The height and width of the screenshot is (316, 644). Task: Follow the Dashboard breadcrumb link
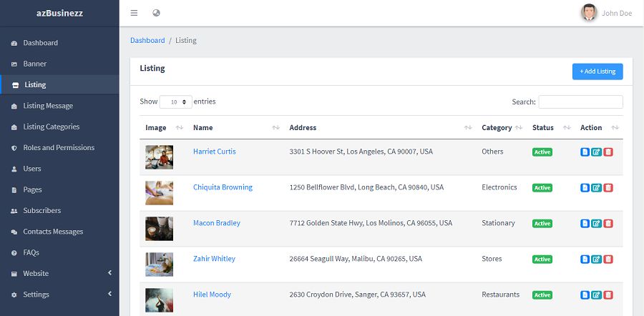click(x=147, y=41)
